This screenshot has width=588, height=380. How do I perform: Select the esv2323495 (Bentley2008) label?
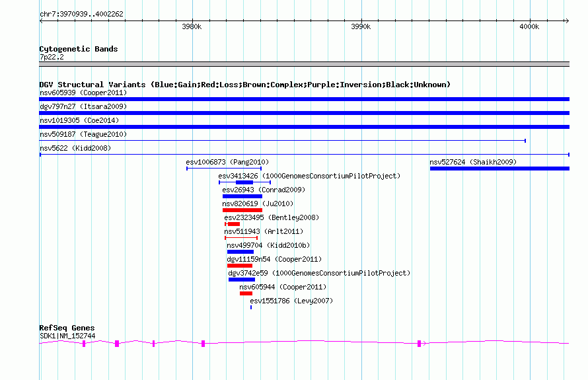tap(272, 217)
